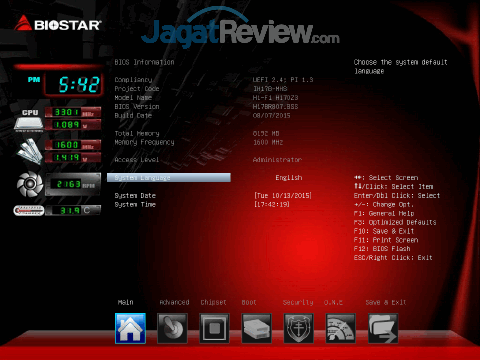The width and height of the screenshot is (480, 360).
Task: Click the ESC/Right Click: Exit hint
Action: pos(393,258)
